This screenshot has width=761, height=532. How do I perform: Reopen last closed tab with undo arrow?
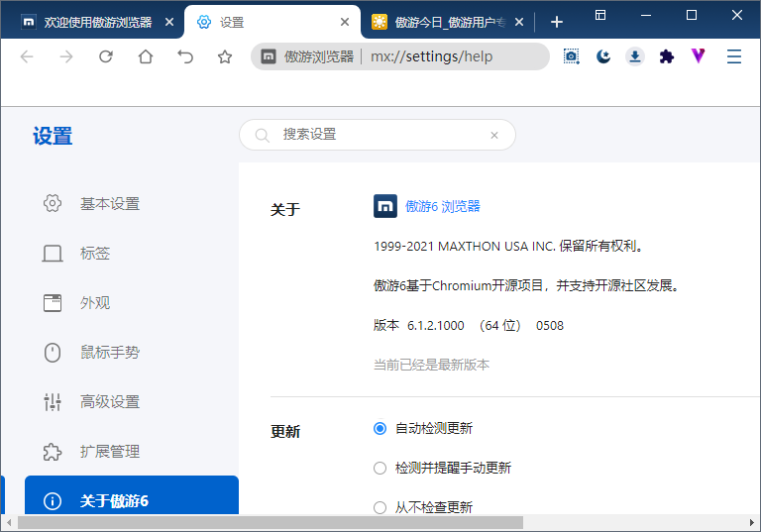185,56
